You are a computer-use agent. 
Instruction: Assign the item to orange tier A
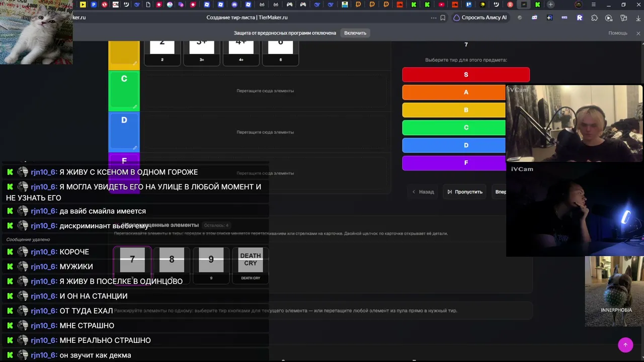point(454,92)
